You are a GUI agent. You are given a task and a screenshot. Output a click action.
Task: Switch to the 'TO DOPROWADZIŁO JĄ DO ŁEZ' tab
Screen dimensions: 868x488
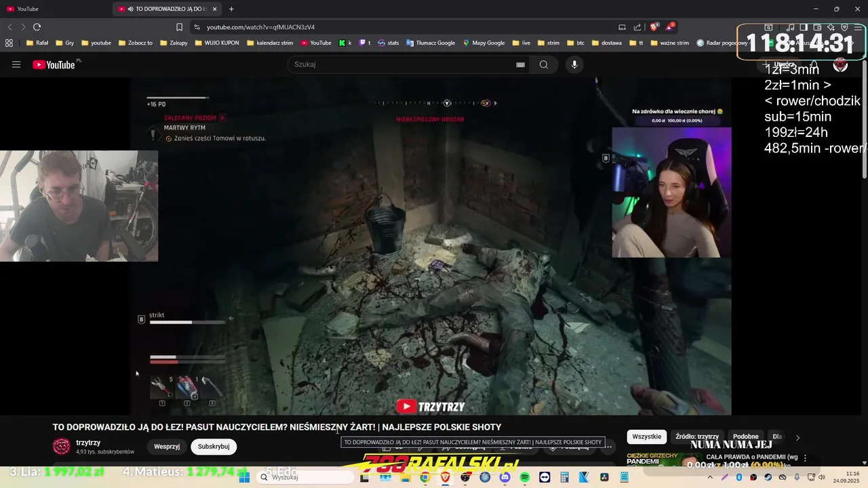tap(167, 9)
